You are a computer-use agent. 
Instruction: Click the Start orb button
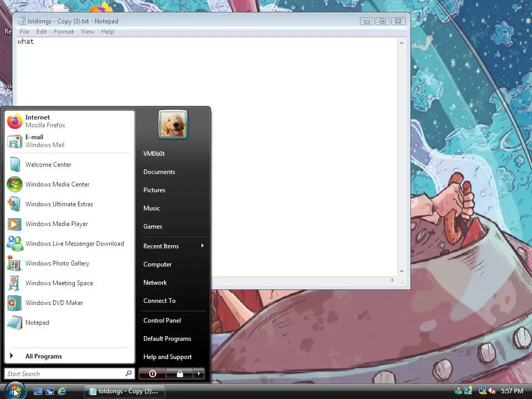[15, 391]
